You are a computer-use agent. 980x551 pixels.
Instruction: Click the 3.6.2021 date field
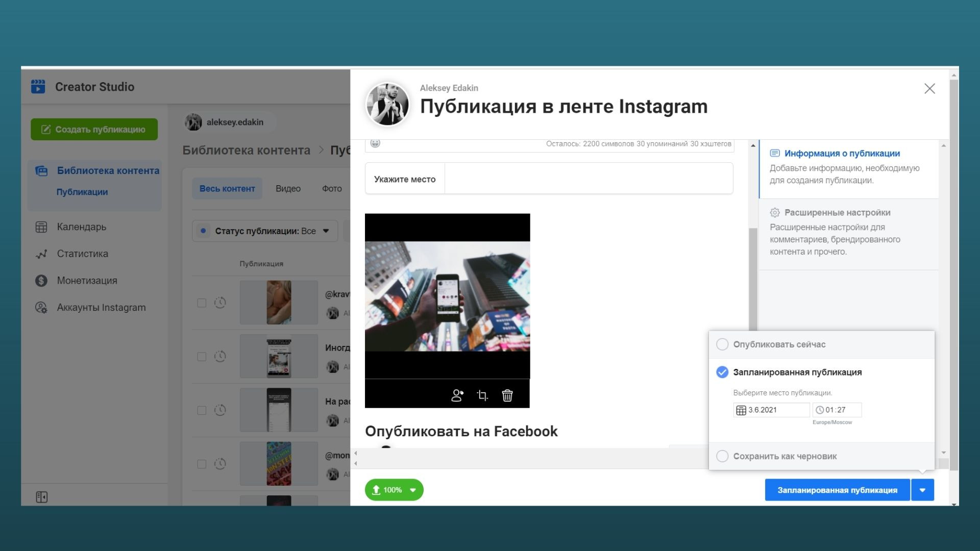(771, 410)
